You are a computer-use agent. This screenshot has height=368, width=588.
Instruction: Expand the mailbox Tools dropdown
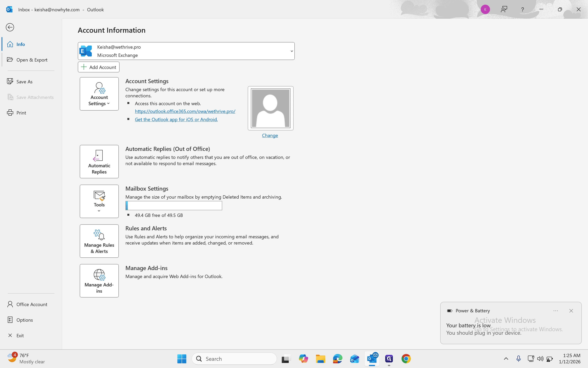99,201
